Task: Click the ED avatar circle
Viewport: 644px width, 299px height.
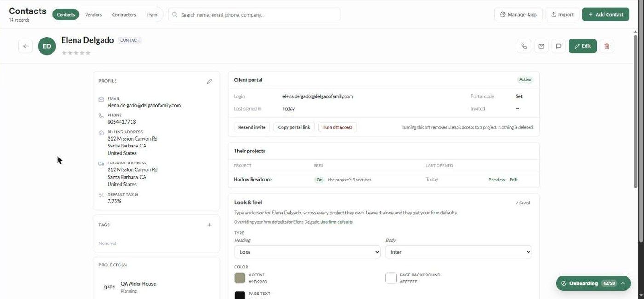Action: point(47,46)
